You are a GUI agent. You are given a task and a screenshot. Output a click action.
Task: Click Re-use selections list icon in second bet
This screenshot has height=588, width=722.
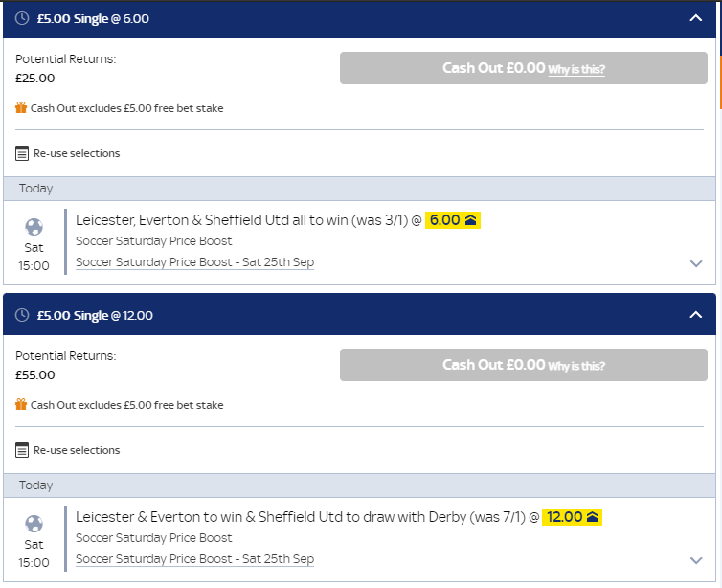pos(22,450)
